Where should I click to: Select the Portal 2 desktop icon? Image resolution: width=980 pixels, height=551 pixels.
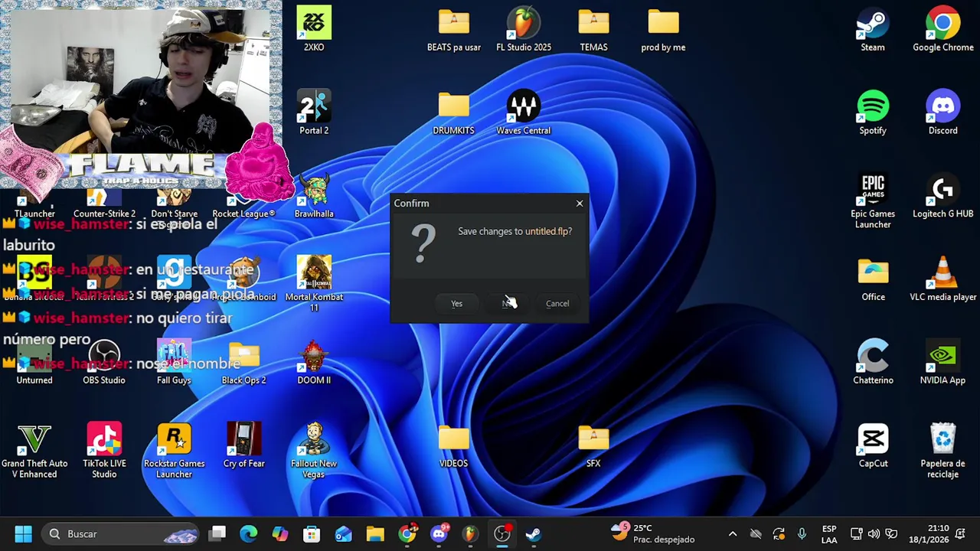coord(314,112)
